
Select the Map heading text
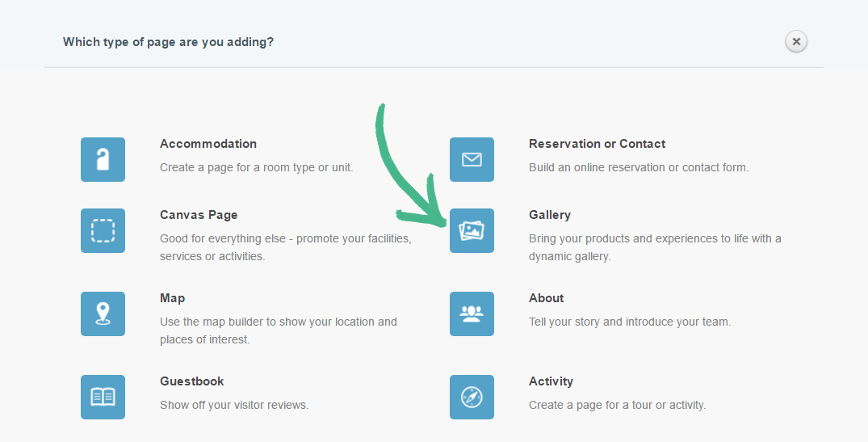pos(172,298)
